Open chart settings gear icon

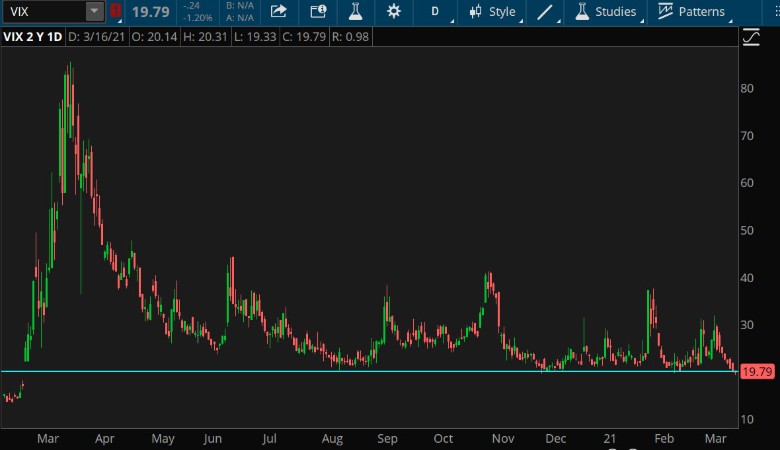(x=393, y=11)
